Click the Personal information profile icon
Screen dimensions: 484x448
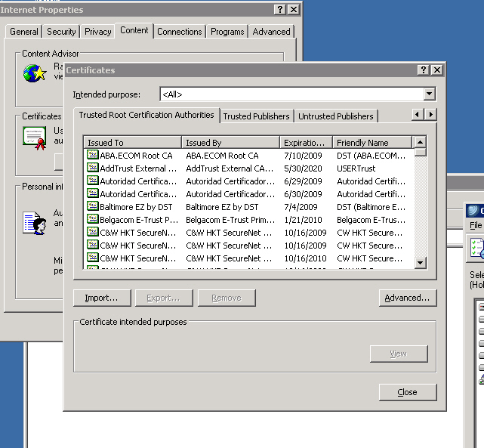click(35, 223)
